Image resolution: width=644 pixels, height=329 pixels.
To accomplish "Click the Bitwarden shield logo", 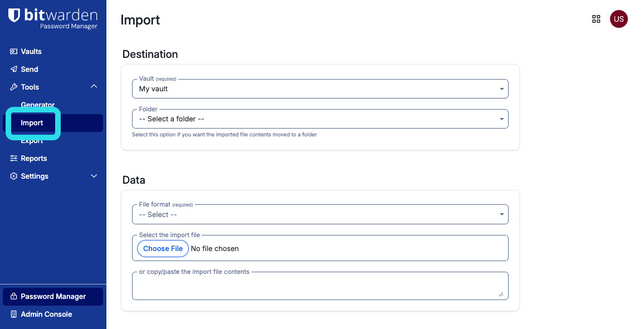I will [x=14, y=16].
